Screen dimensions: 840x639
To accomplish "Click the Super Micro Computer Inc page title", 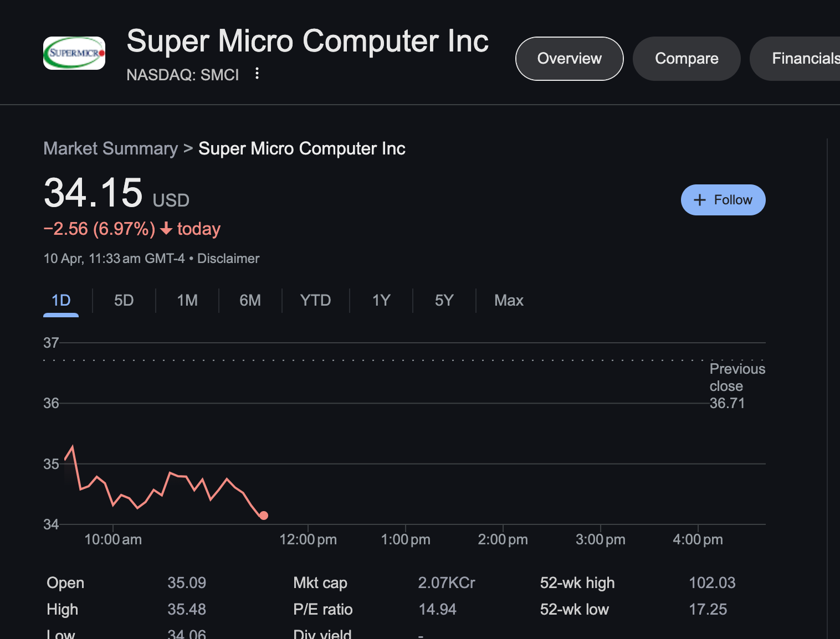I will [308, 41].
